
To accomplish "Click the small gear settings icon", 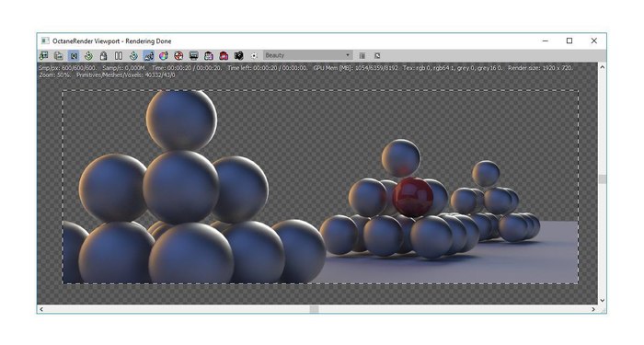I will tap(254, 55).
